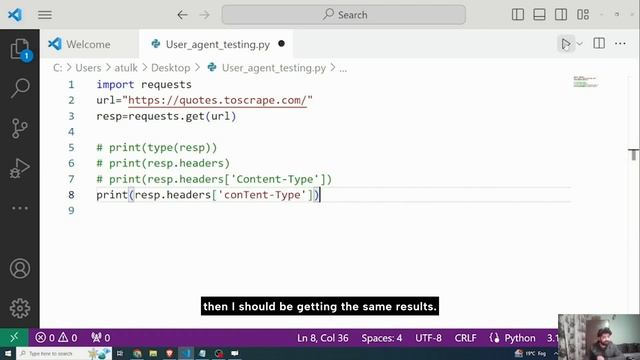Change indentation via Spaces: 4
The image size is (640, 360).
click(382, 338)
